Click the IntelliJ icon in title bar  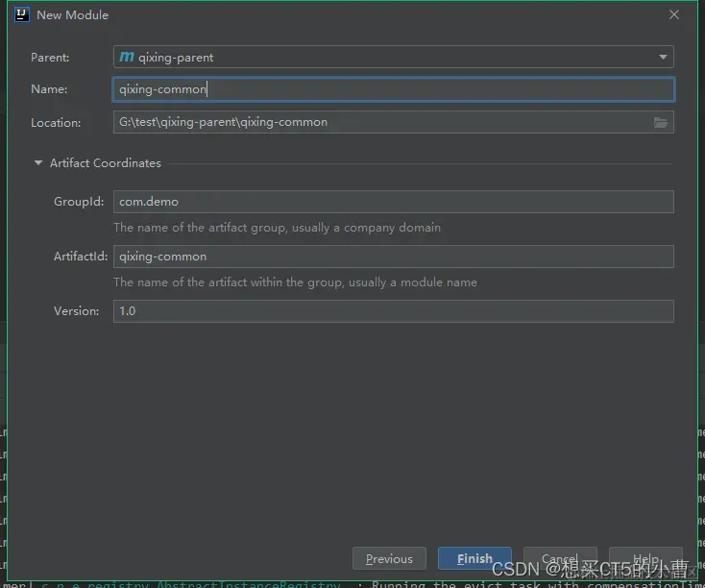click(x=21, y=14)
